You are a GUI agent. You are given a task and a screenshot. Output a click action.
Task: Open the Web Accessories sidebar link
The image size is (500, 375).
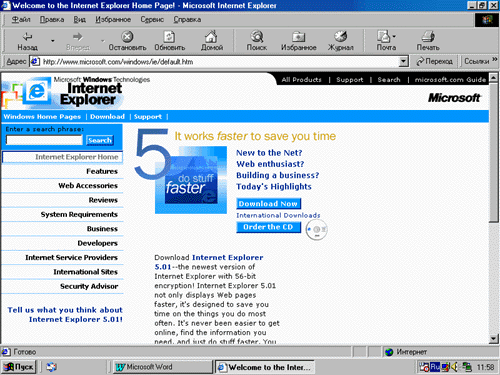click(x=88, y=185)
